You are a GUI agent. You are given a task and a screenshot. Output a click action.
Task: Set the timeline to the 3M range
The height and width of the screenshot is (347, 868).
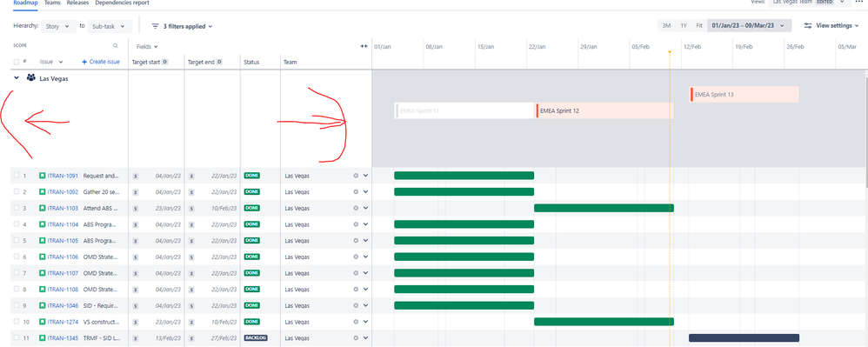[x=666, y=25]
